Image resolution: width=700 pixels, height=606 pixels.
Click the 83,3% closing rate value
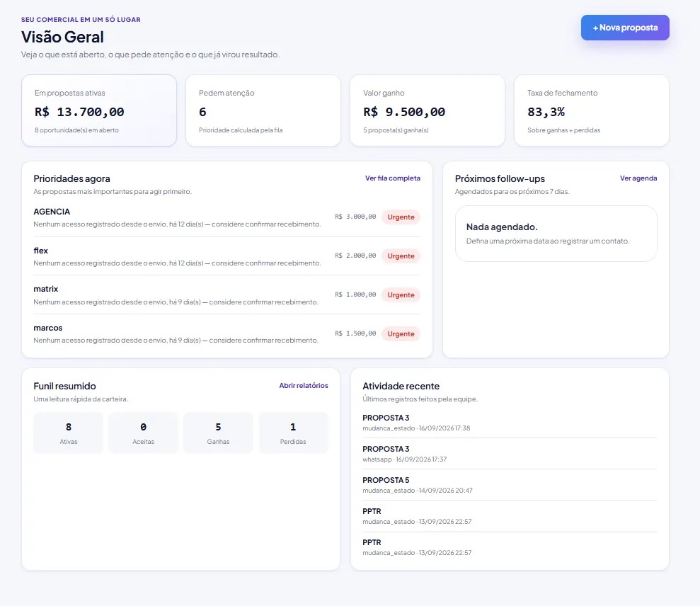546,112
